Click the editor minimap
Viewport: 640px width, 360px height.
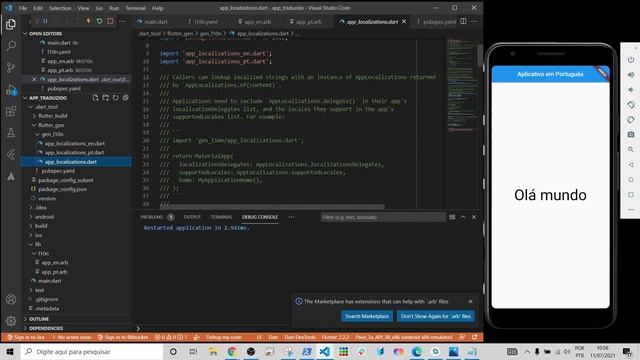[x=461, y=86]
